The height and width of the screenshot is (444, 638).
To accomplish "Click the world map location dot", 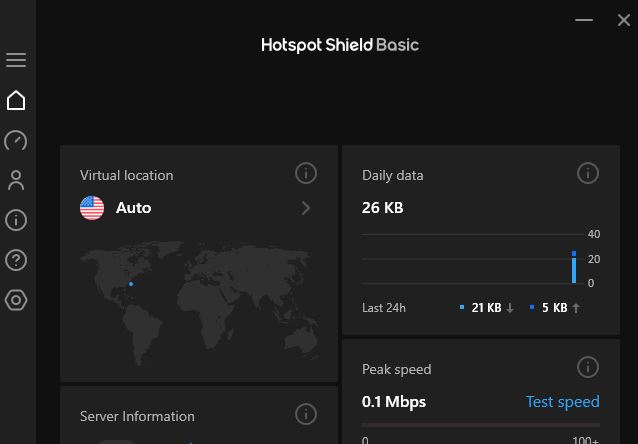I will pos(131,284).
